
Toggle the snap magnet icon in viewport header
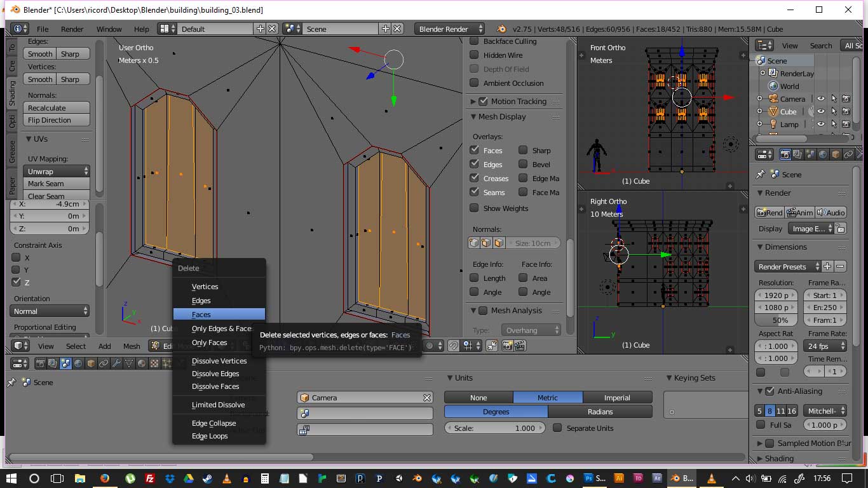click(x=454, y=346)
